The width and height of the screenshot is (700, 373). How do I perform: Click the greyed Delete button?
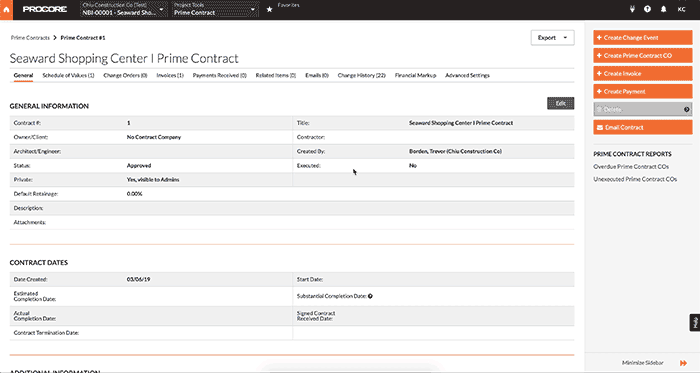coord(643,109)
